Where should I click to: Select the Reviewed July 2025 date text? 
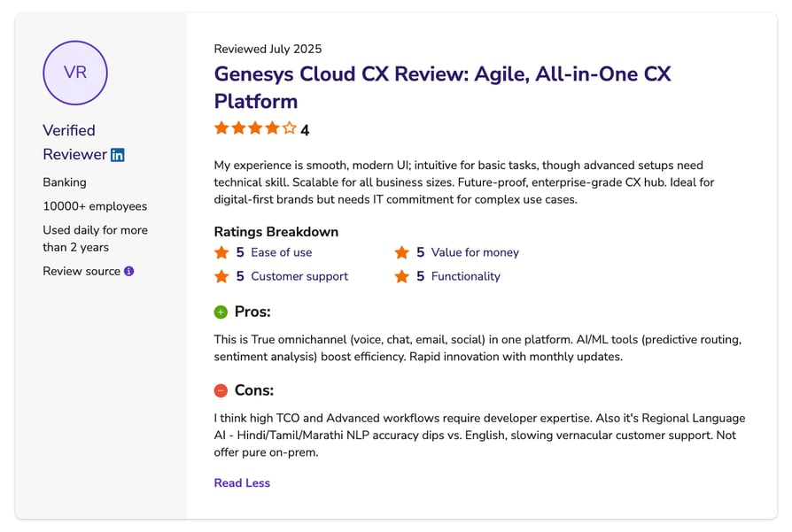[268, 49]
